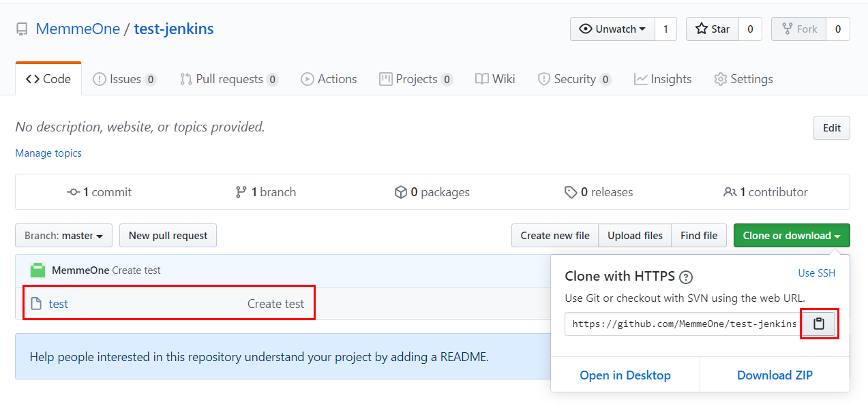Screen dimensions: 868x404
Task: Click the Fork button
Action: pos(798,29)
